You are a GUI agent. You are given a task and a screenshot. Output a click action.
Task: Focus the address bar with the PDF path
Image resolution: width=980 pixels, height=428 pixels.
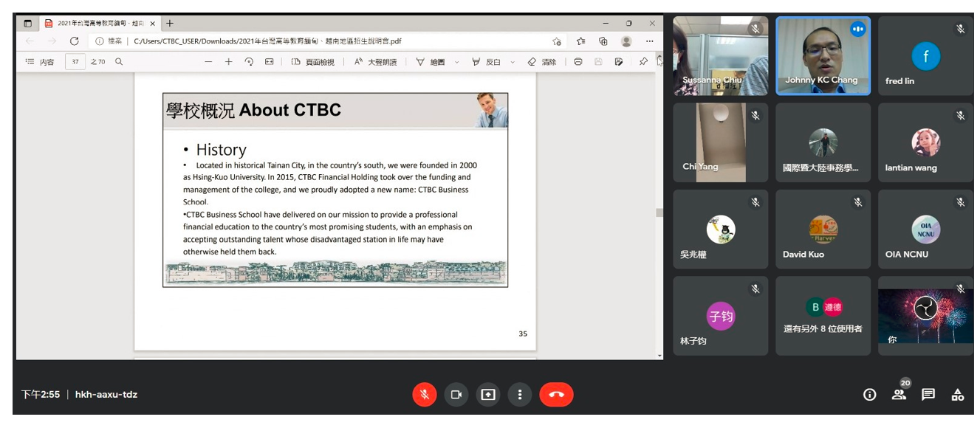(325, 41)
